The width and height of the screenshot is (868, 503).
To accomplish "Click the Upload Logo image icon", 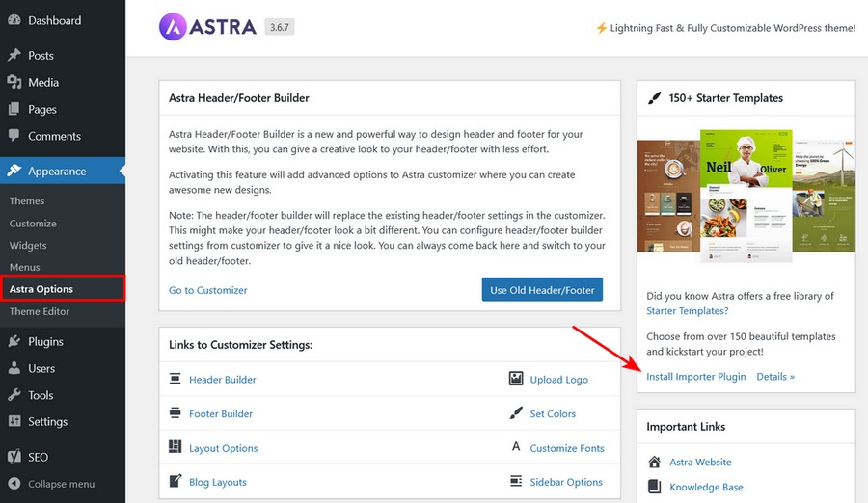I will [516, 380].
